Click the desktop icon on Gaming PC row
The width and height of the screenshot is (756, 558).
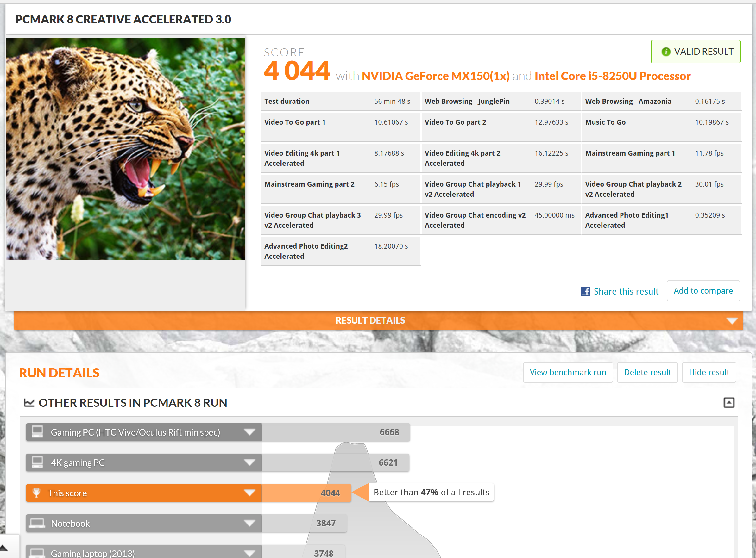tap(37, 432)
